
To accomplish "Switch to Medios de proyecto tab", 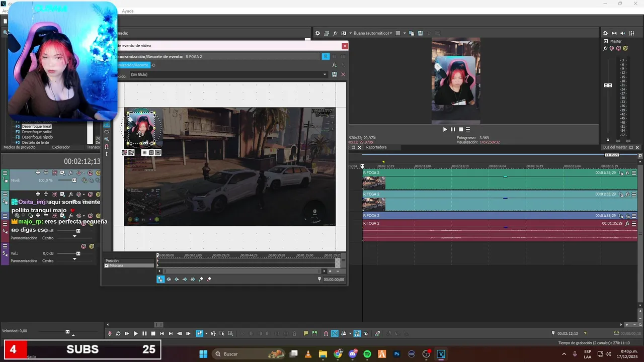I will pos(20,147).
